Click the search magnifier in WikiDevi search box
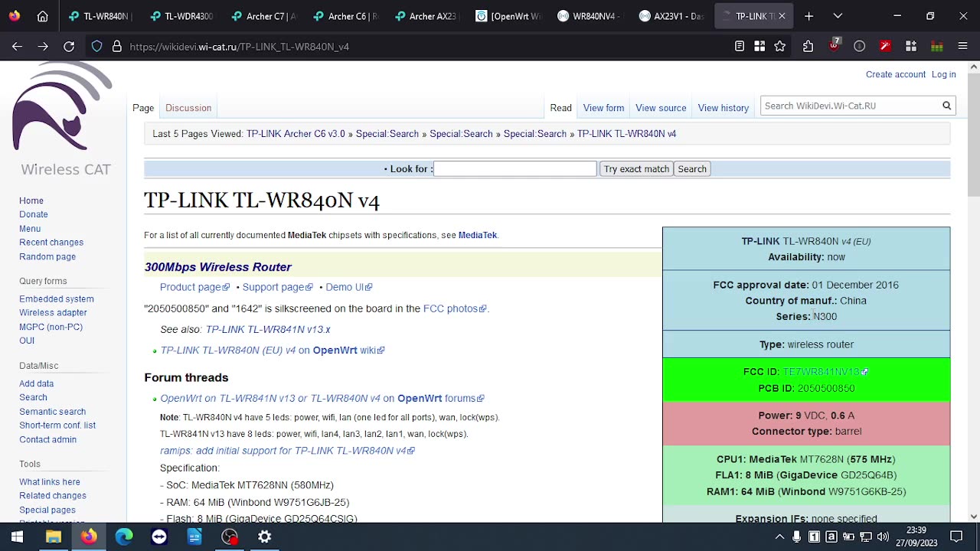Image resolution: width=980 pixels, height=551 pixels. [x=946, y=106]
